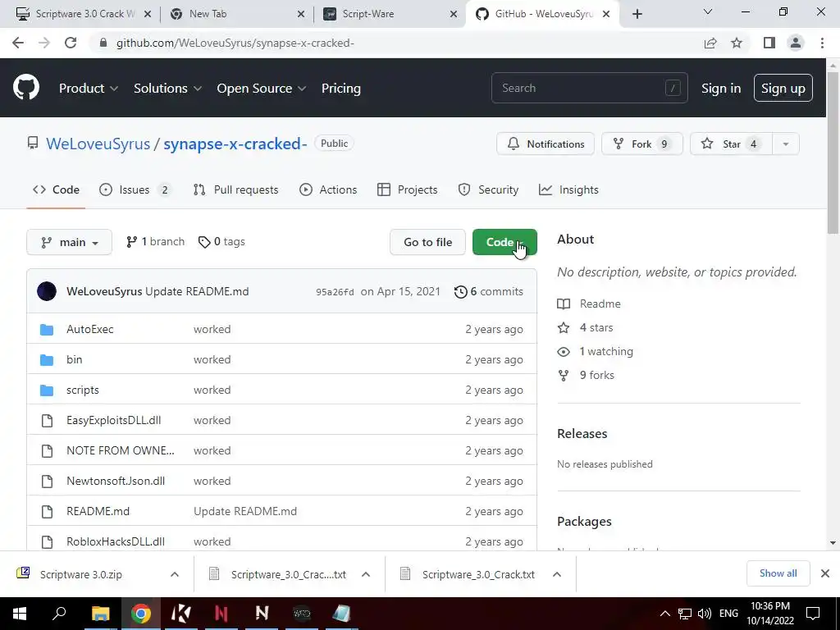Image resolution: width=840 pixels, height=630 pixels.
Task: Open the WeLoveuSyrus owner link
Action: pyautogui.click(x=98, y=144)
